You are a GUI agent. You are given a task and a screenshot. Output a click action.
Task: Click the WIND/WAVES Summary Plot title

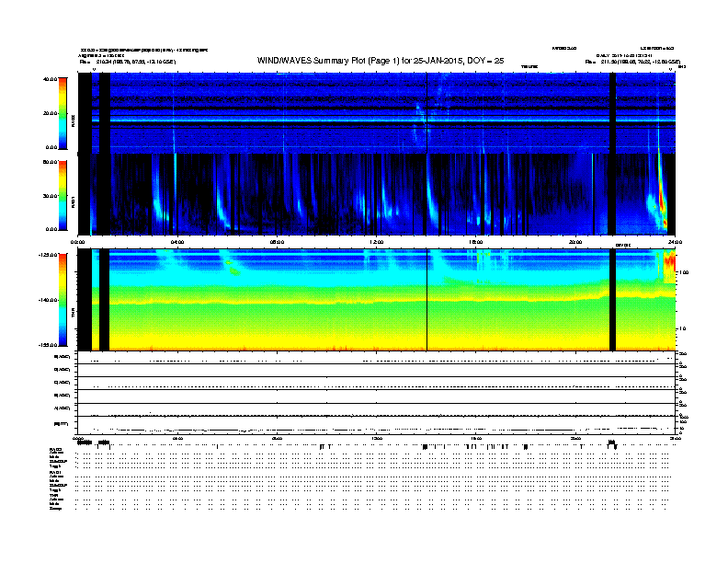[381, 61]
